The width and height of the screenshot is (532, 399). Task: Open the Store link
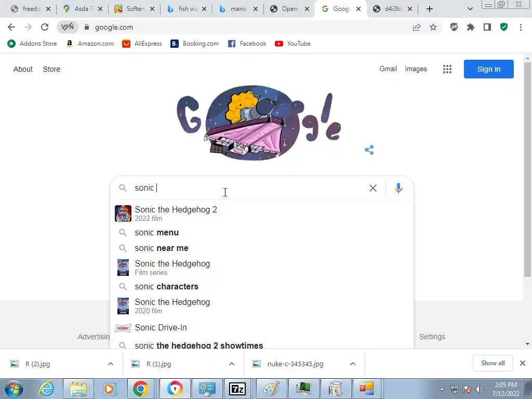(x=51, y=69)
